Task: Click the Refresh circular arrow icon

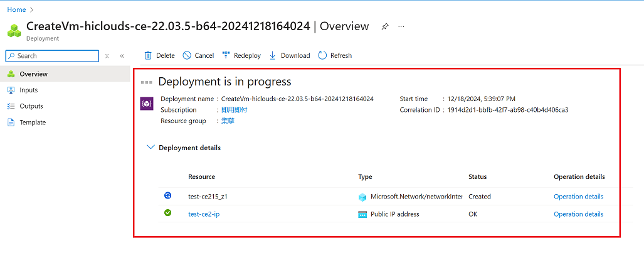Action: point(322,55)
